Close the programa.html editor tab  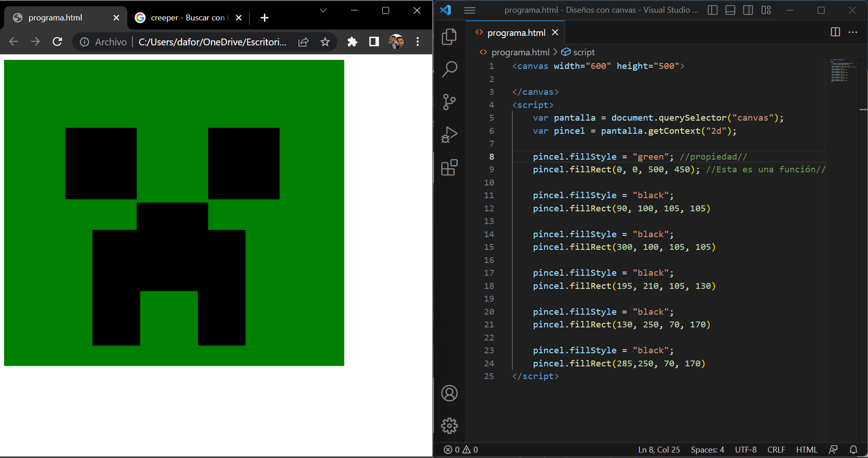point(555,32)
